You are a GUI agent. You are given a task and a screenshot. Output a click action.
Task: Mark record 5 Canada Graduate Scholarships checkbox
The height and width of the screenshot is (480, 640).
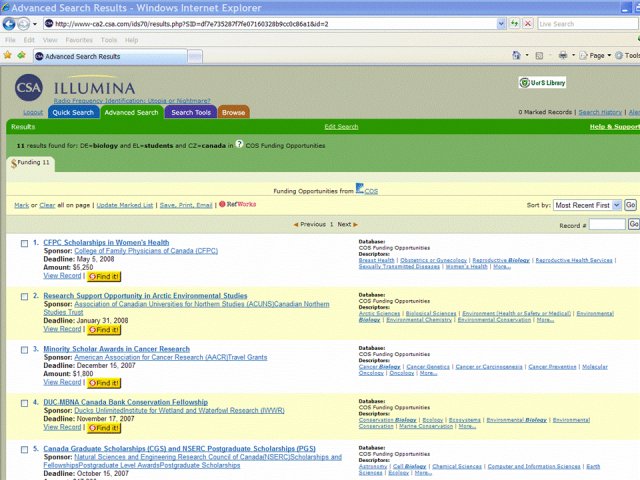click(x=24, y=450)
